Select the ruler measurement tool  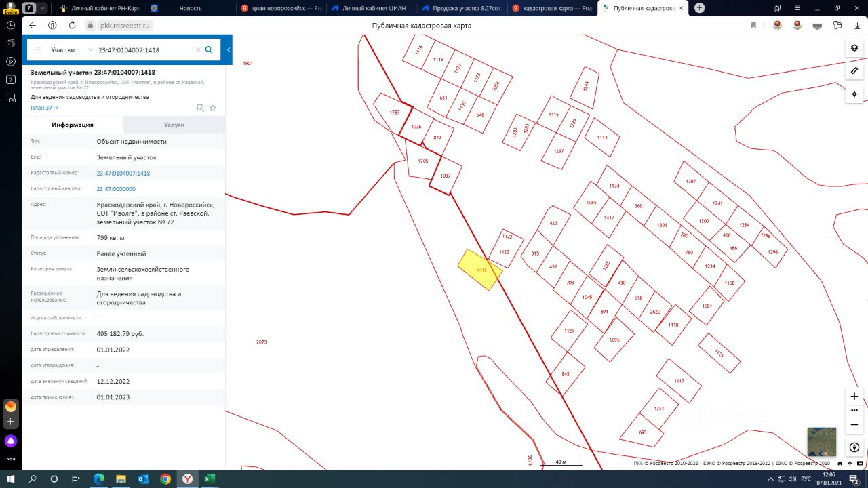tap(854, 70)
